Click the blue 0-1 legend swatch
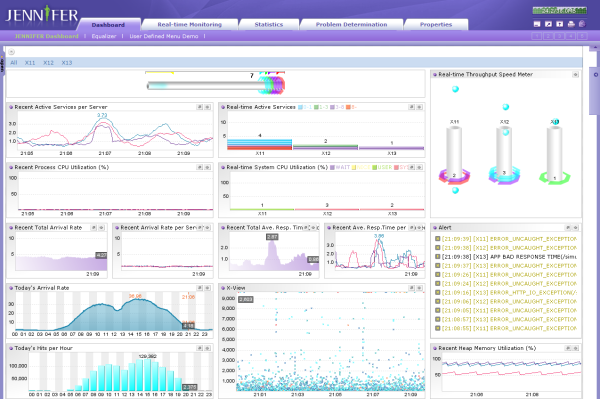600x399 pixels. (x=300, y=107)
